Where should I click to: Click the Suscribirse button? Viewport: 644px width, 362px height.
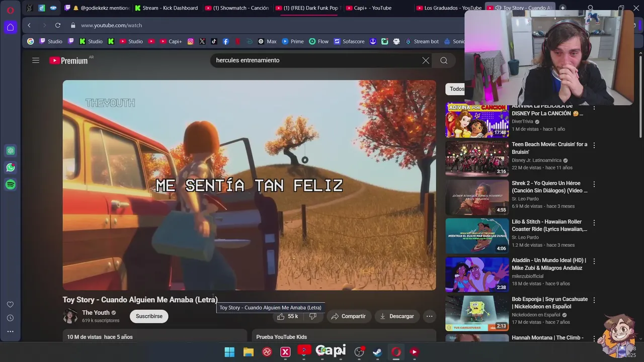click(149, 316)
